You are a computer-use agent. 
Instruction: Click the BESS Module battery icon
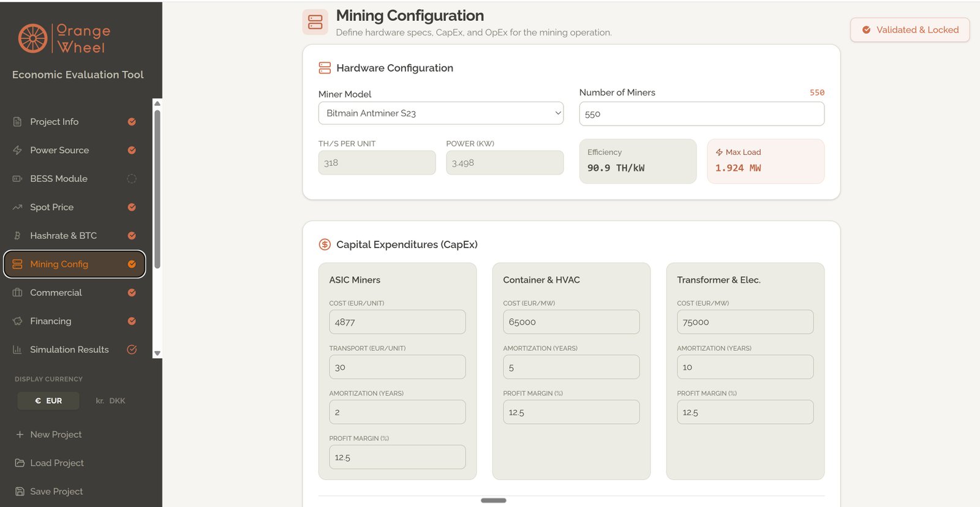17,179
